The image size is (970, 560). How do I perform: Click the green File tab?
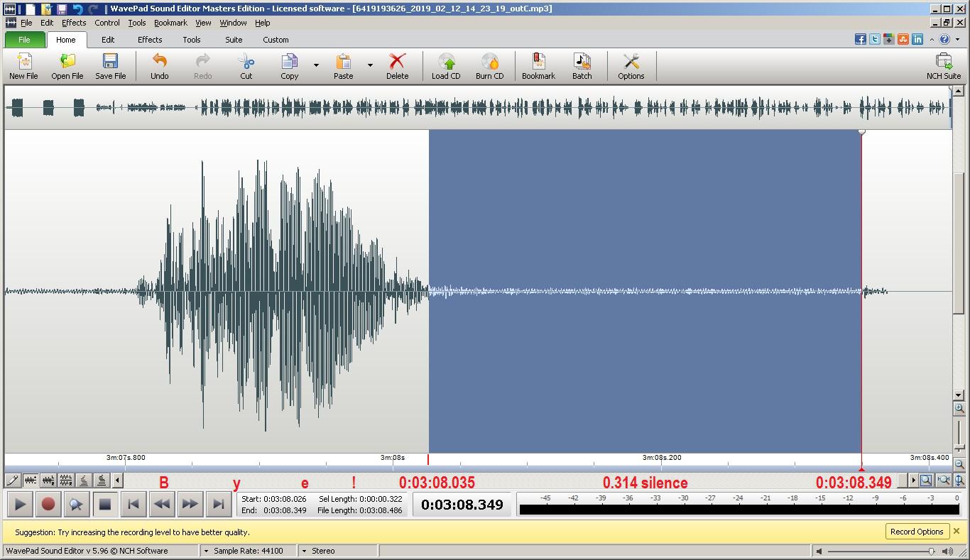(24, 40)
